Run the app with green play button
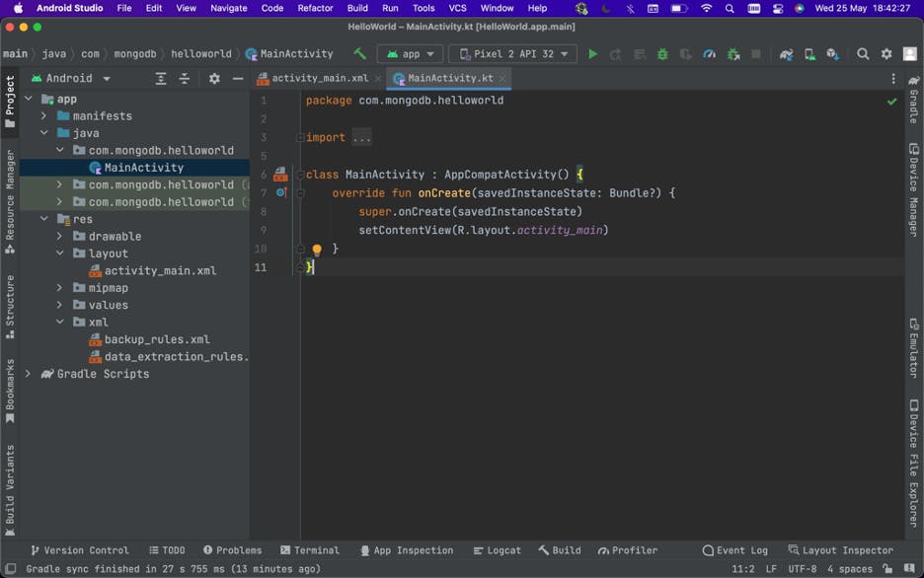The width and height of the screenshot is (924, 578). click(593, 54)
